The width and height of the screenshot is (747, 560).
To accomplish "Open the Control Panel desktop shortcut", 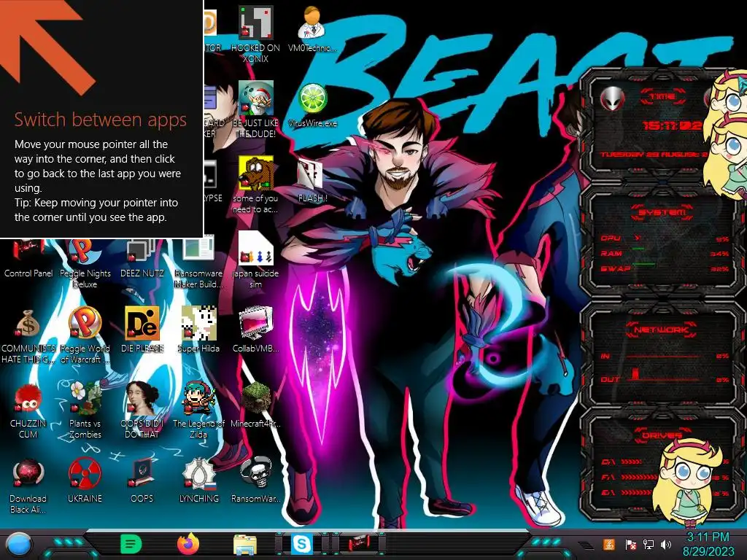I will pos(28,257).
